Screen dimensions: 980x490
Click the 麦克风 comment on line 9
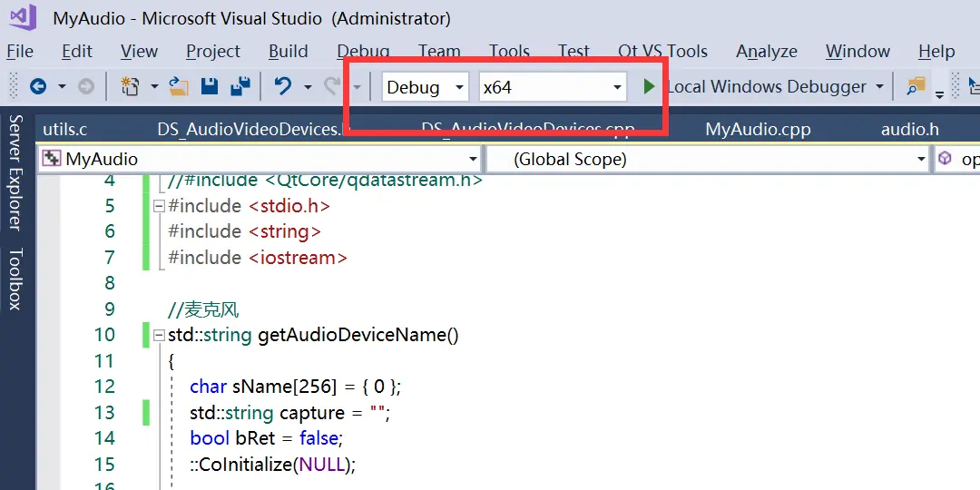coord(203,309)
